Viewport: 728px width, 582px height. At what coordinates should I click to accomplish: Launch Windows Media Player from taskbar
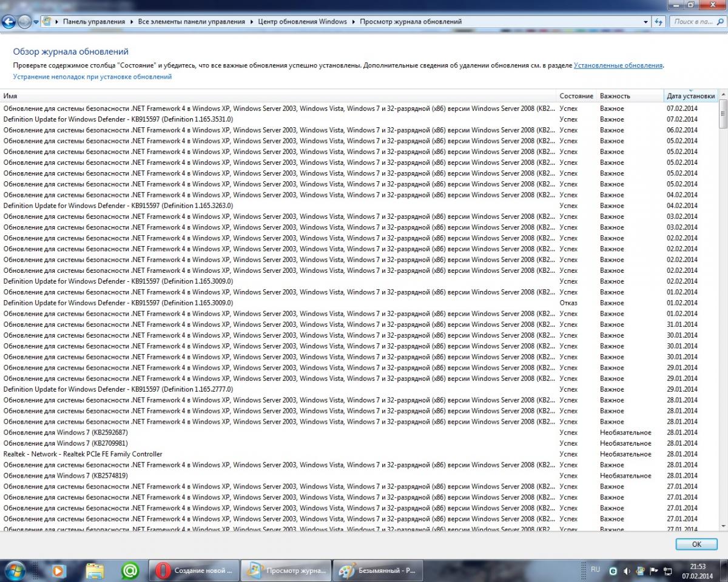(x=58, y=570)
